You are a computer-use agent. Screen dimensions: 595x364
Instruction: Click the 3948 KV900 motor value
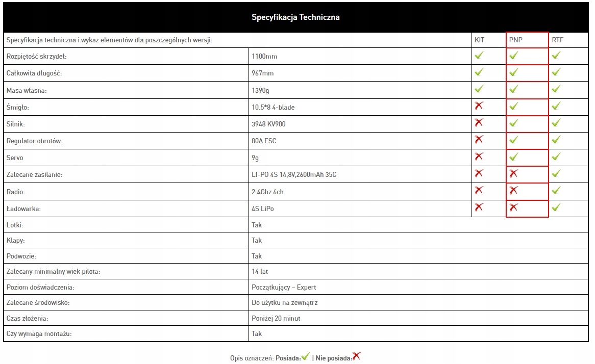268,124
